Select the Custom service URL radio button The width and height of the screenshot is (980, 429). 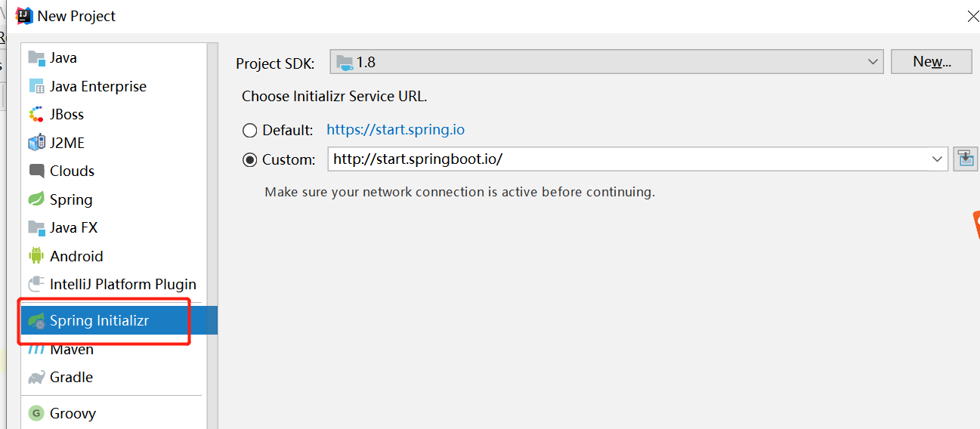(x=250, y=160)
